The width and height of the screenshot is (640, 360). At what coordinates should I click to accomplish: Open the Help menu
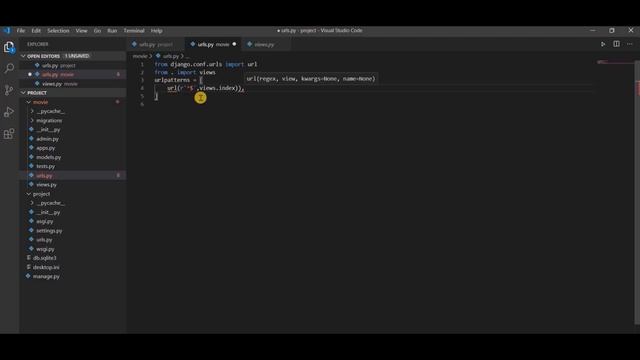coord(156,31)
